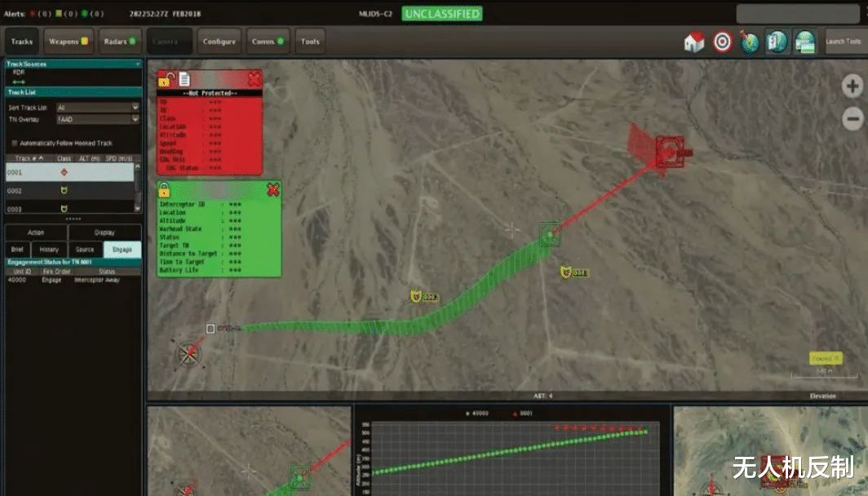Click the Action button
The image size is (868, 496).
[x=36, y=232]
